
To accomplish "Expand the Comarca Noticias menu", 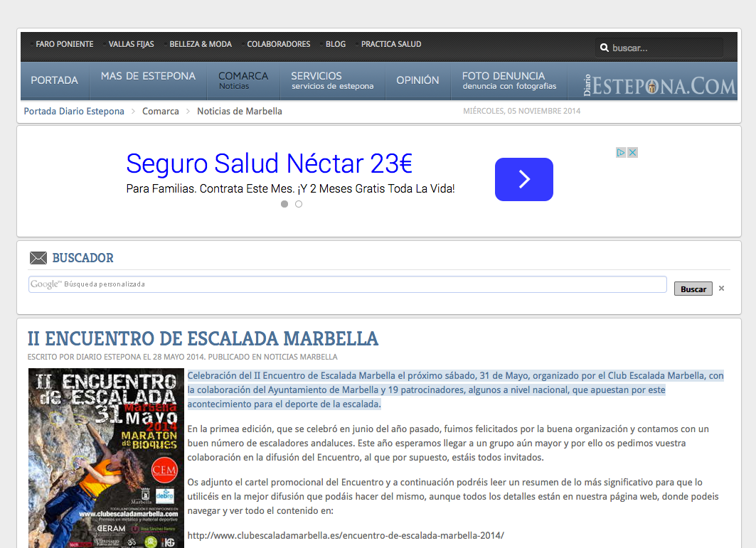I will tap(243, 80).
